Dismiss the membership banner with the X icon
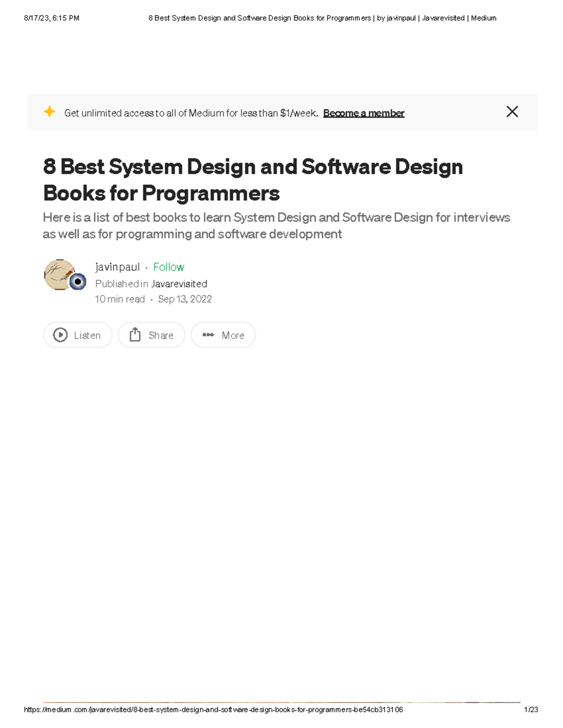 [512, 112]
